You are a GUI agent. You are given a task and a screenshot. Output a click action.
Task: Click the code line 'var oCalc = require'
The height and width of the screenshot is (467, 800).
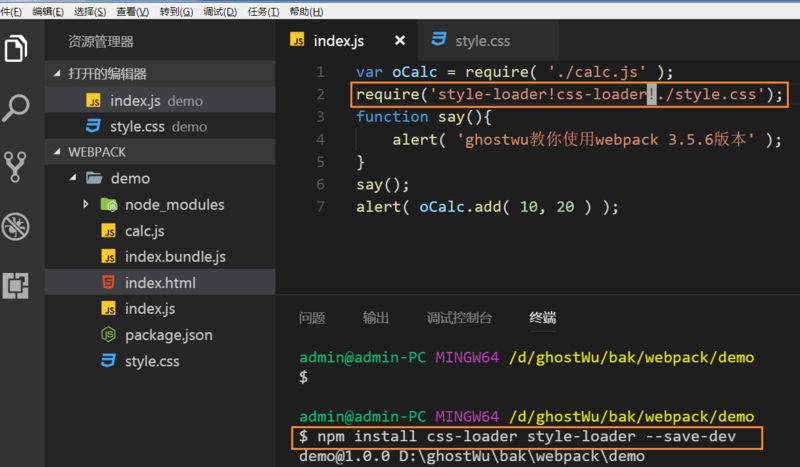coord(514,72)
